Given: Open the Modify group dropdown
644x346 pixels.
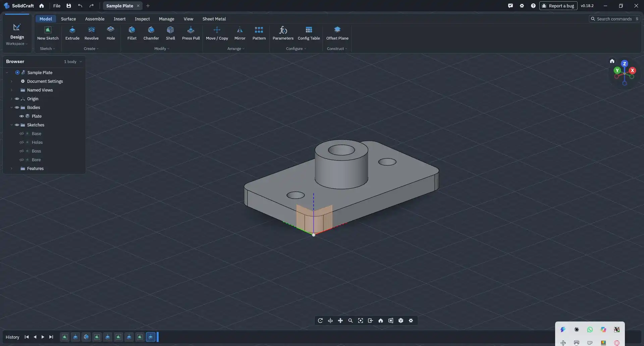Looking at the screenshot, I should 162,49.
